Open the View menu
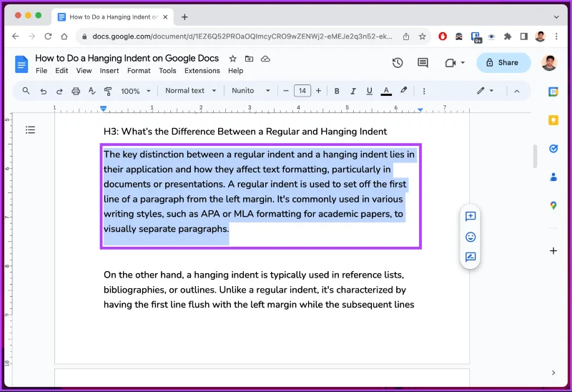This screenshot has width=572, height=392. (84, 71)
